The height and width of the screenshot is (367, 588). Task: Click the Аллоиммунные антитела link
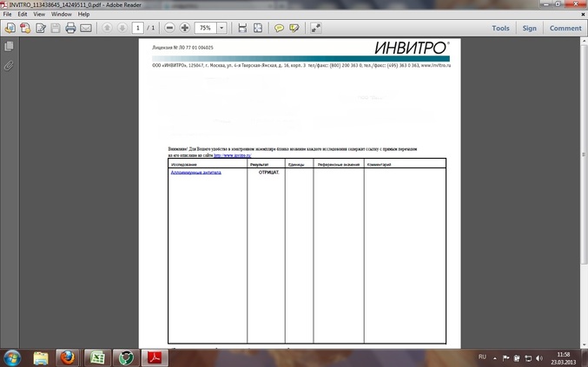point(196,172)
